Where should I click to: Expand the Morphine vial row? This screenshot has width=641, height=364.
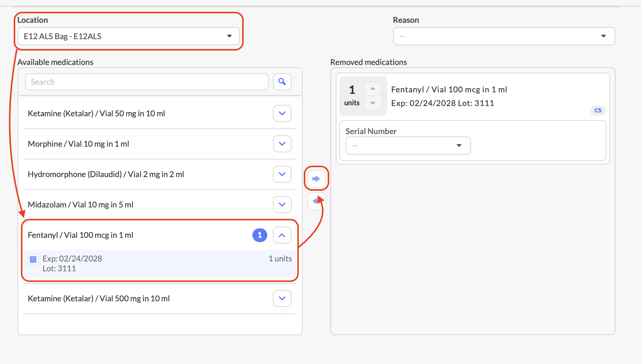[x=282, y=144]
